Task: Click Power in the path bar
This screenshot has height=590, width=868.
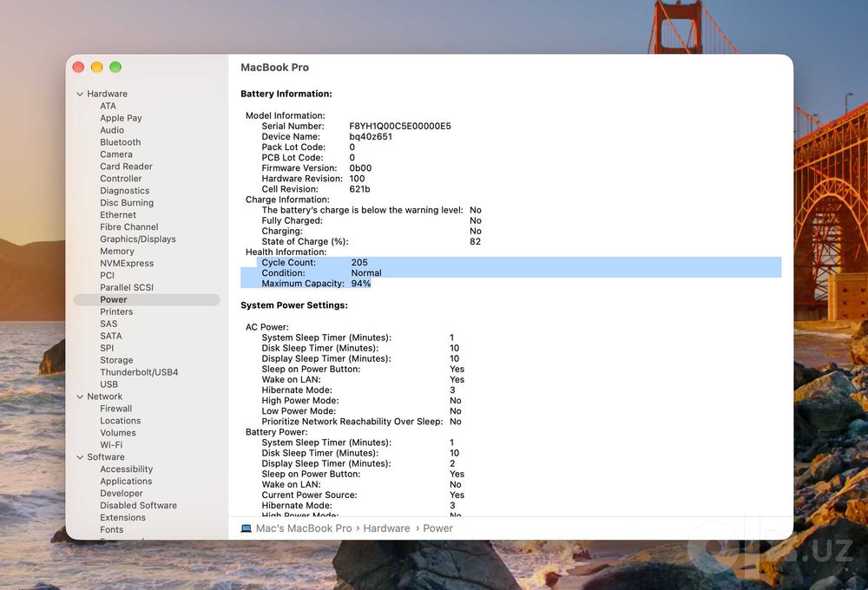Action: pyautogui.click(x=437, y=528)
